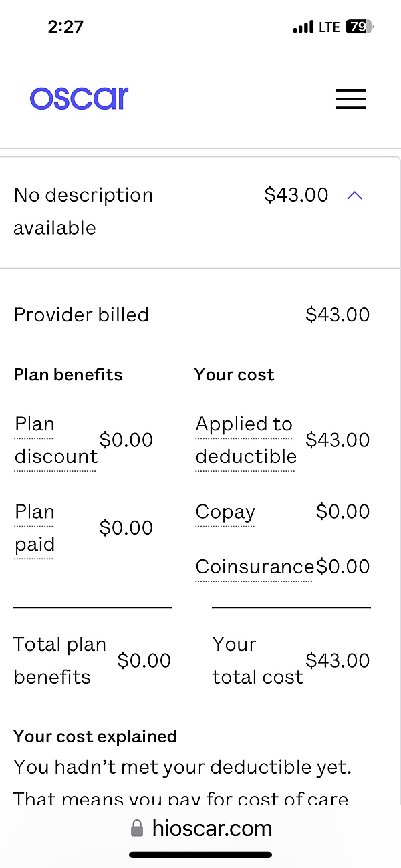
Task: Tap the clock in status bar
Action: [65, 27]
